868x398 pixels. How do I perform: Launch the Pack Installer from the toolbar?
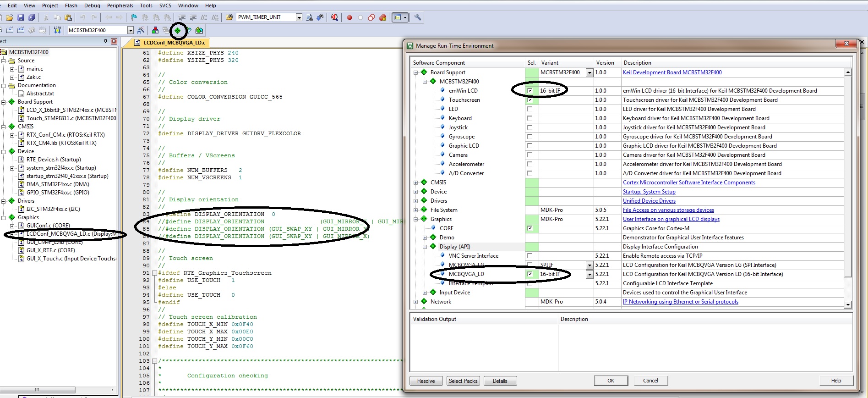click(199, 30)
